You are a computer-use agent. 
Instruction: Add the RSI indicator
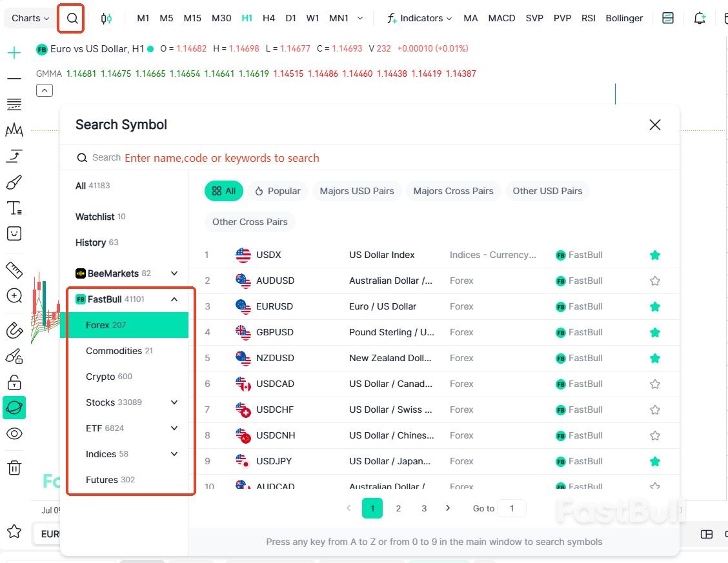(588, 18)
